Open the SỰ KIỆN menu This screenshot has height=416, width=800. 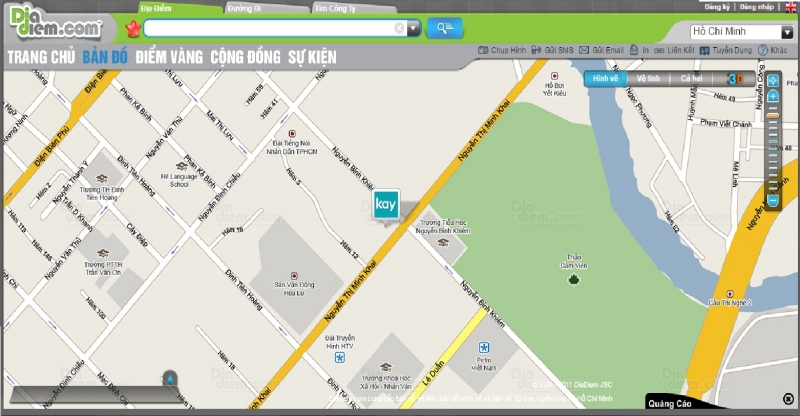coord(312,57)
